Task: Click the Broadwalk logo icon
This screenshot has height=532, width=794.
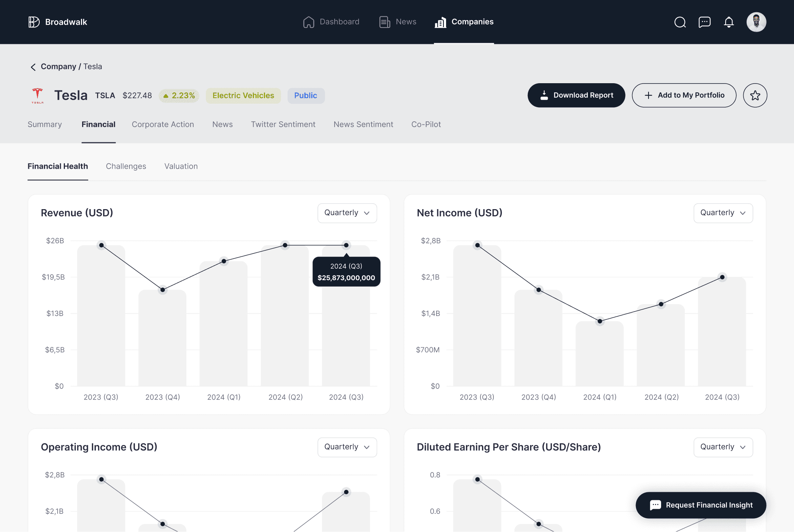Action: click(x=34, y=22)
